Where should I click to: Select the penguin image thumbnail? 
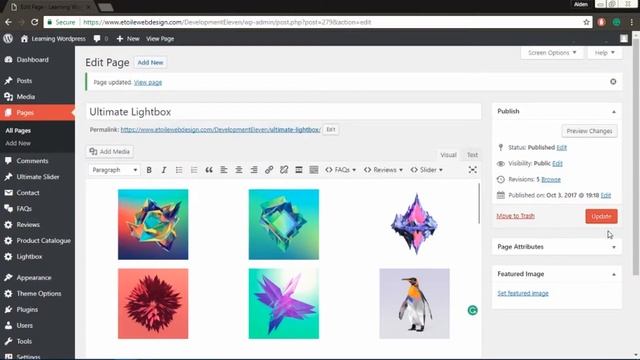[414, 303]
